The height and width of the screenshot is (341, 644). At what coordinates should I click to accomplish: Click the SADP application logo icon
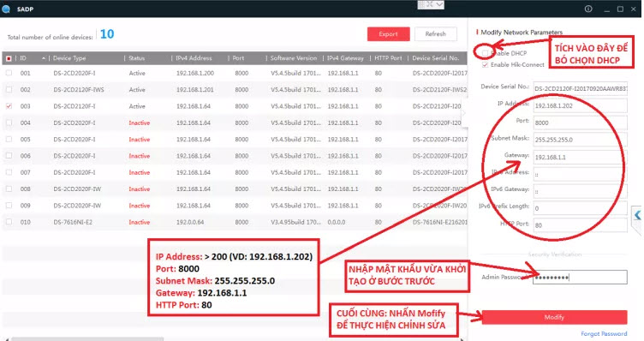pyautogui.click(x=6, y=9)
